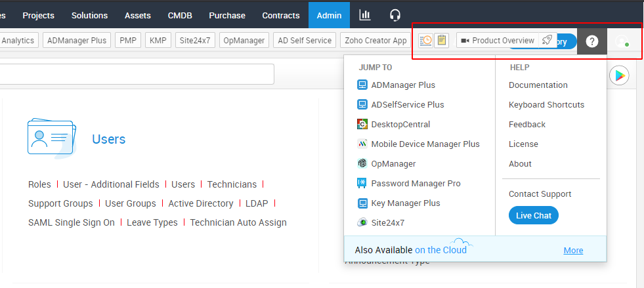Click the reminders clock icon

(425, 41)
